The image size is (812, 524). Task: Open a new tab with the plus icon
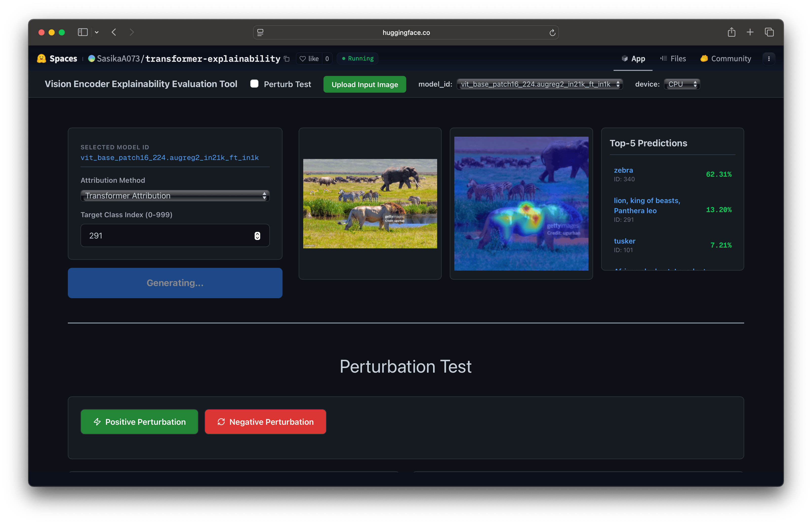pos(750,32)
